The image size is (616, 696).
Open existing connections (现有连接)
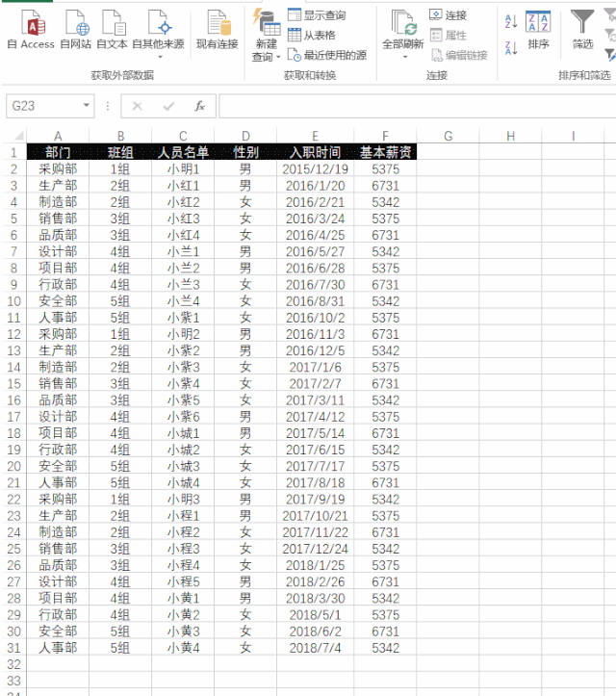[x=217, y=30]
